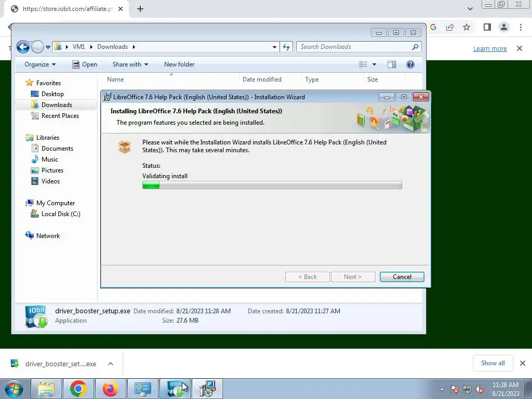The width and height of the screenshot is (532, 399).
Task: Click the Search Downloads field
Action: pos(359,47)
